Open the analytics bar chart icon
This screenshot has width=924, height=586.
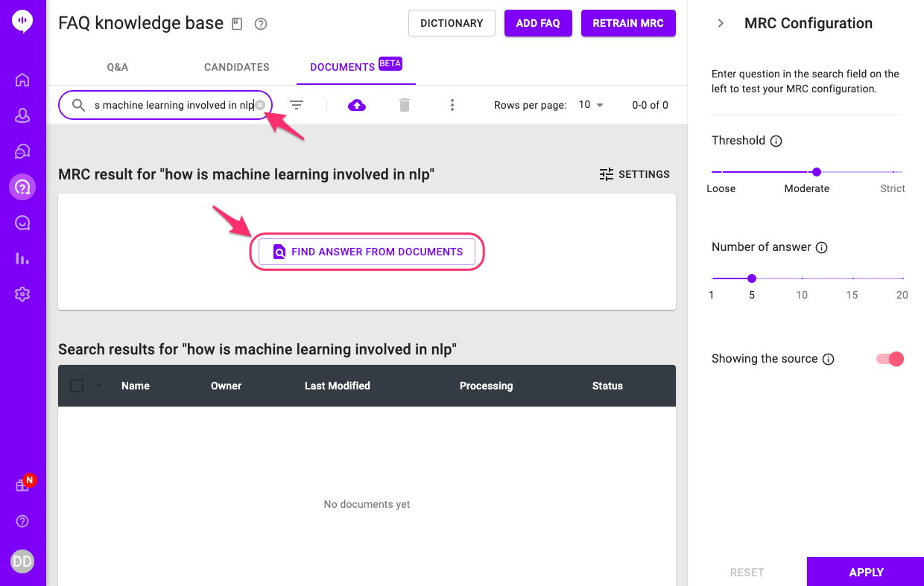pos(22,258)
